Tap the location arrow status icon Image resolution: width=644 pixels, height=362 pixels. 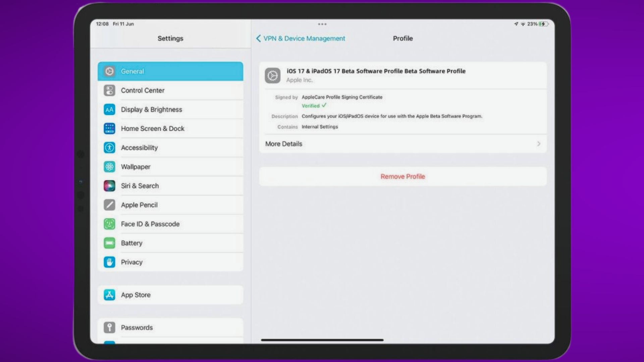pyautogui.click(x=516, y=24)
